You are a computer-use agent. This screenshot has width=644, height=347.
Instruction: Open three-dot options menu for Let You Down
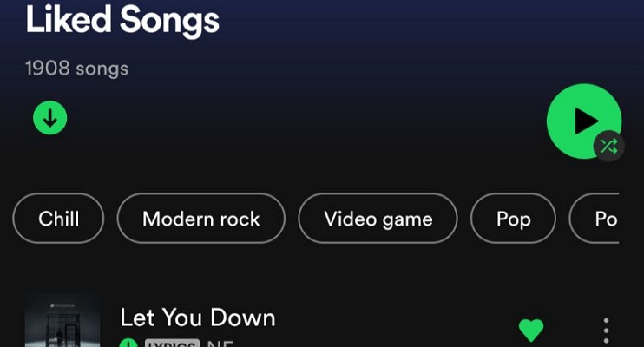click(x=606, y=331)
